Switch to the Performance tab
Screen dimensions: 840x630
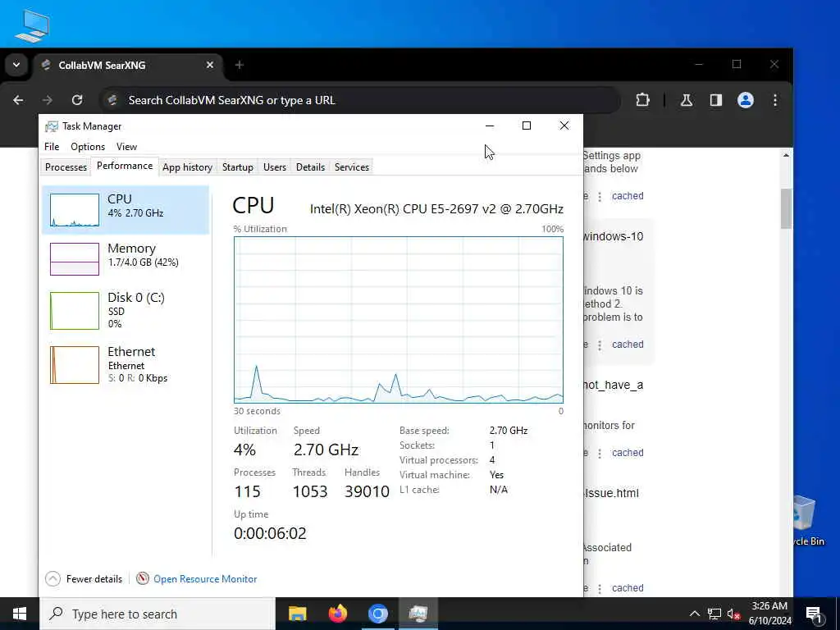[x=125, y=166]
